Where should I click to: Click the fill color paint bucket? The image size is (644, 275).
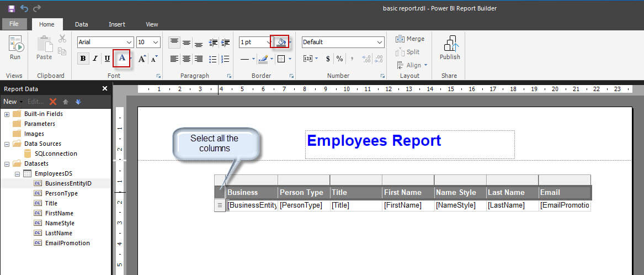[x=281, y=42]
